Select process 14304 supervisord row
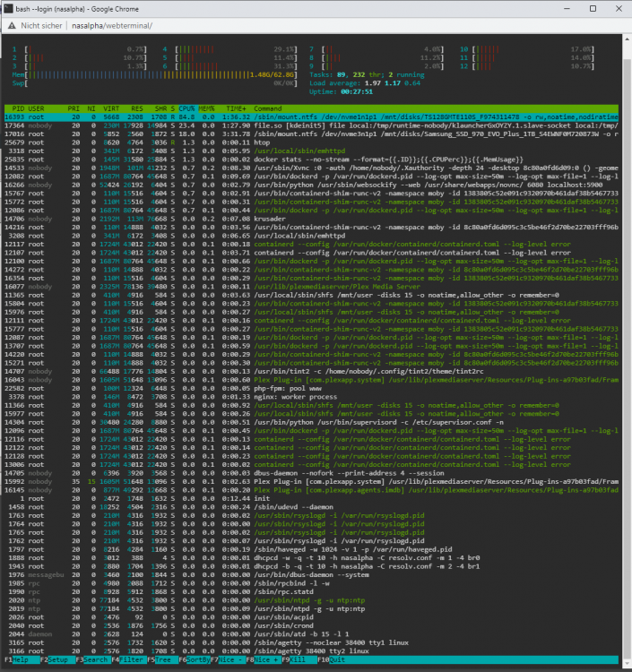The width and height of the screenshot is (632, 672). coord(311,422)
